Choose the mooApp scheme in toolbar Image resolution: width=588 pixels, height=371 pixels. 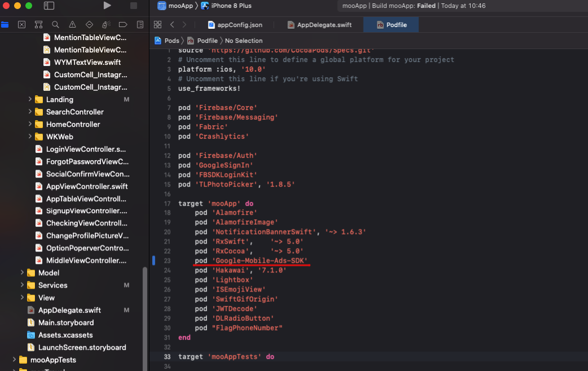point(175,6)
